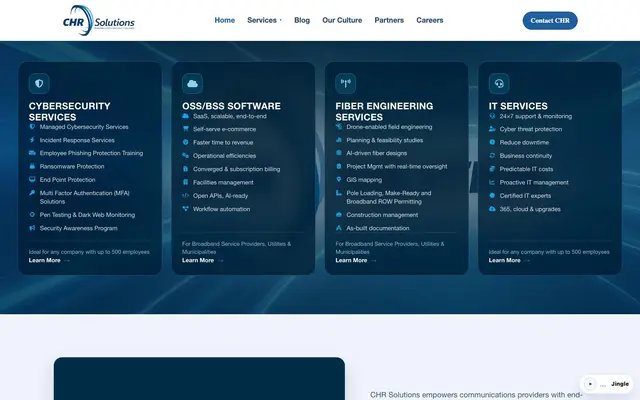Click the IT Services heading

[x=518, y=106]
